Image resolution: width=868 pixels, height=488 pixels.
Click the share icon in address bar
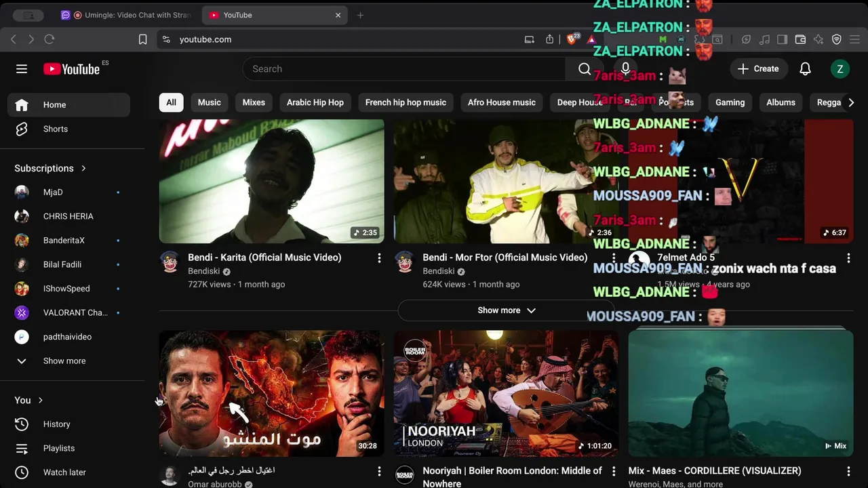[550, 39]
